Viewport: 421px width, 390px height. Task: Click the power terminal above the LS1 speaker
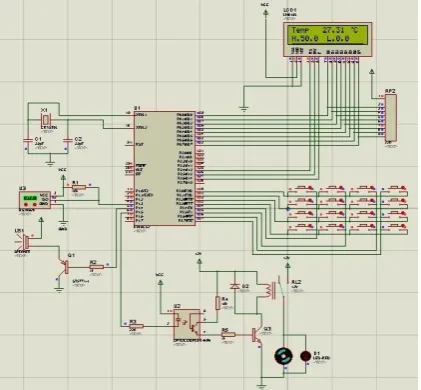pos(41,220)
